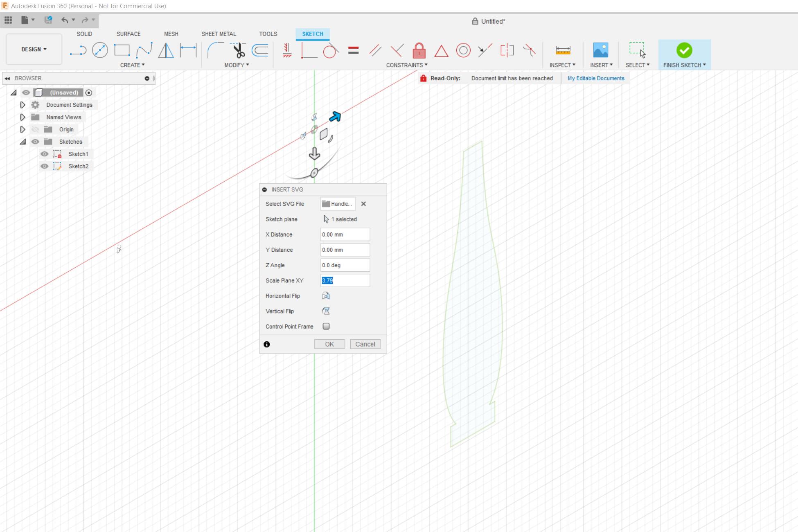The width and height of the screenshot is (798, 532).
Task: Click the Vertical Flip icon
Action: [326, 311]
